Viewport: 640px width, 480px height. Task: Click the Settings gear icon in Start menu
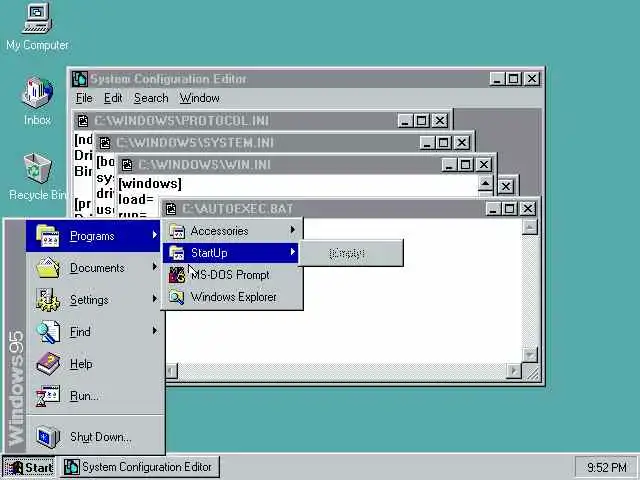click(x=48, y=300)
